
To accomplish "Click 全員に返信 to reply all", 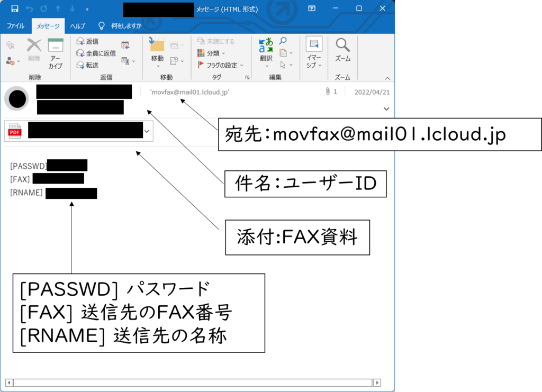I will 96,53.
